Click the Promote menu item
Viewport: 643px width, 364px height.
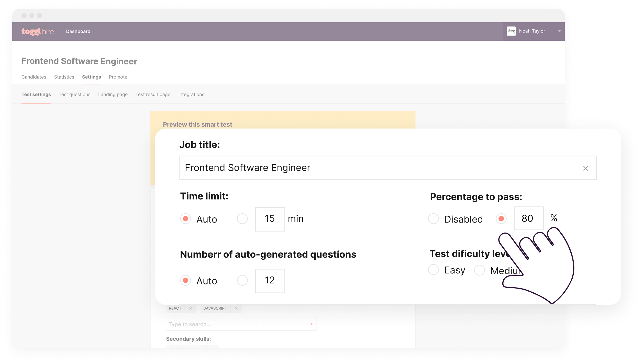point(118,76)
